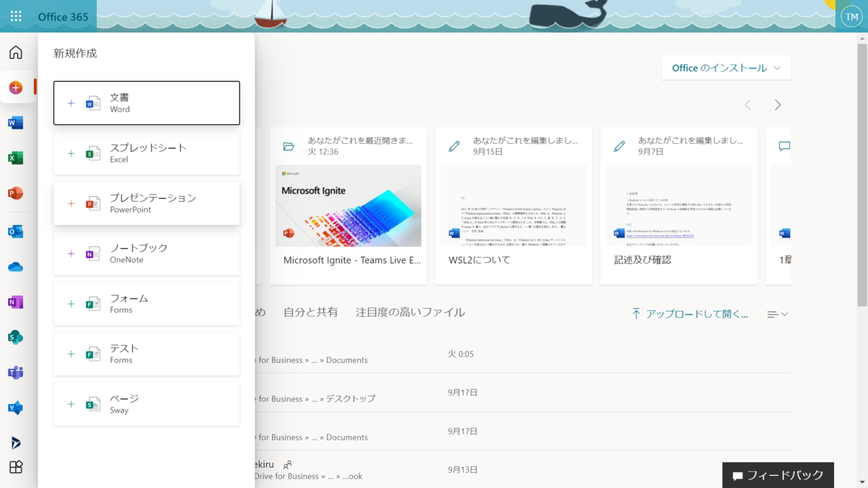Create a new PowerPoint プレゼンテーション
868x488 pixels.
(146, 203)
